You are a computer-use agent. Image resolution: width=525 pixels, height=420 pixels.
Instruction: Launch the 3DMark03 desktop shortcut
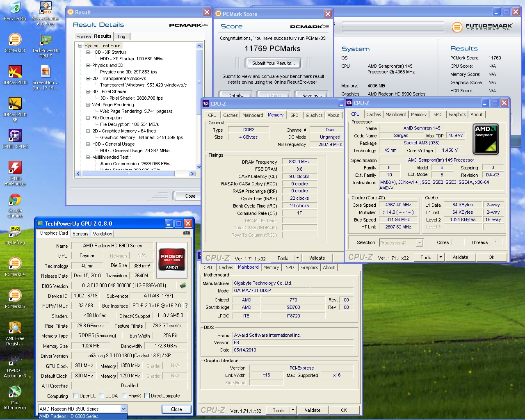tap(15, 43)
